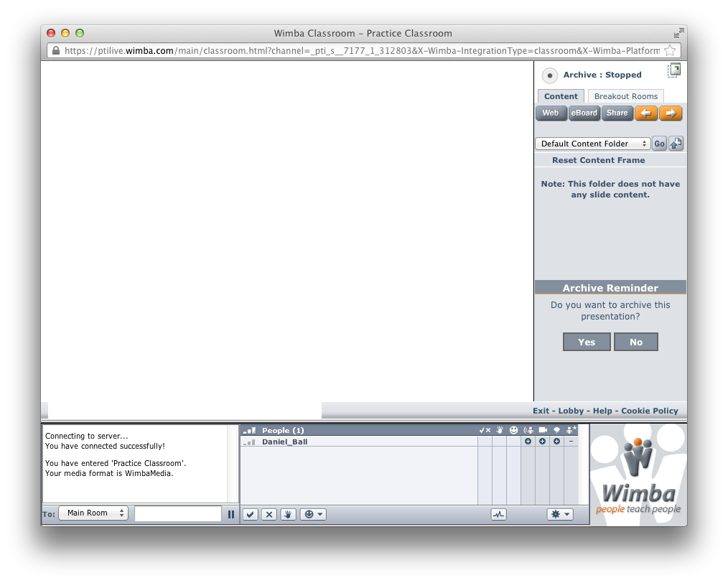Go to previous slide with left arrow
This screenshot has height=583, width=728.
tap(646, 113)
